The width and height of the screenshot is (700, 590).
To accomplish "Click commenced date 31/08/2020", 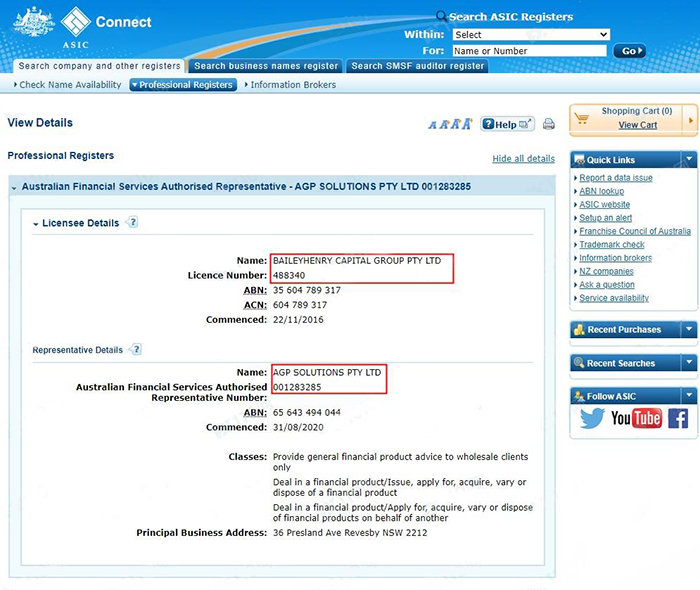I will coord(298,427).
